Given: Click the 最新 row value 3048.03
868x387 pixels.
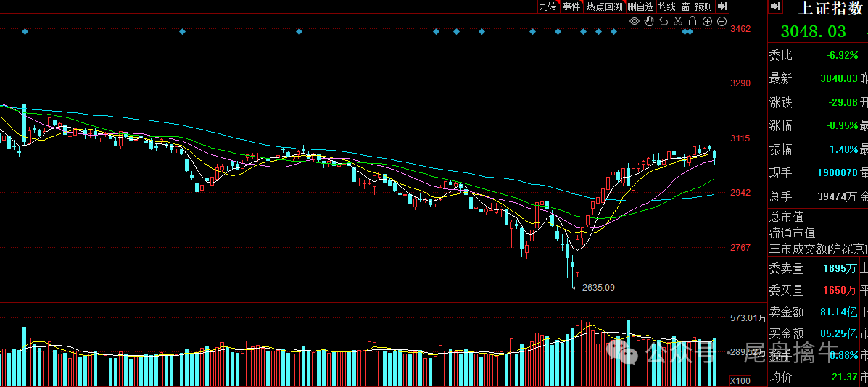Looking at the screenshot, I should (839, 79).
